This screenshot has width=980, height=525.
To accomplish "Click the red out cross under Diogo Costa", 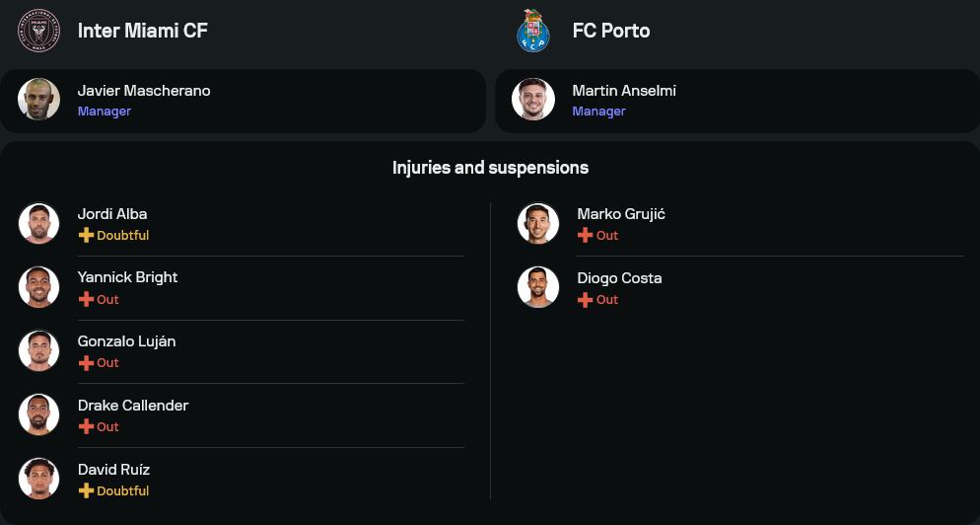I will pyautogui.click(x=586, y=299).
